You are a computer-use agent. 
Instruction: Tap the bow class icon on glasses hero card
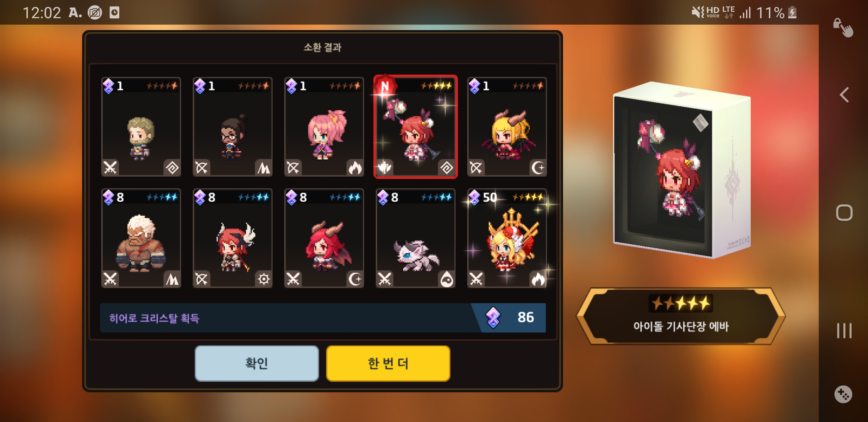(201, 167)
